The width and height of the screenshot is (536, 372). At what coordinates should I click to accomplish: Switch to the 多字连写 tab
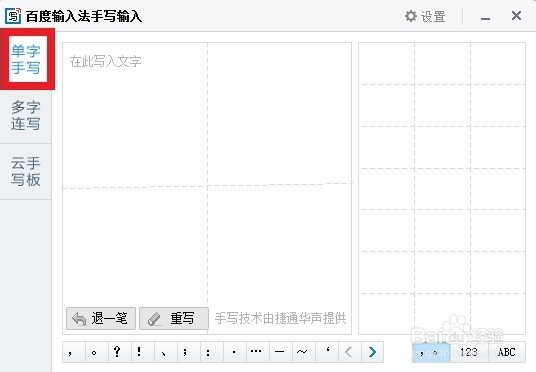click(26, 116)
